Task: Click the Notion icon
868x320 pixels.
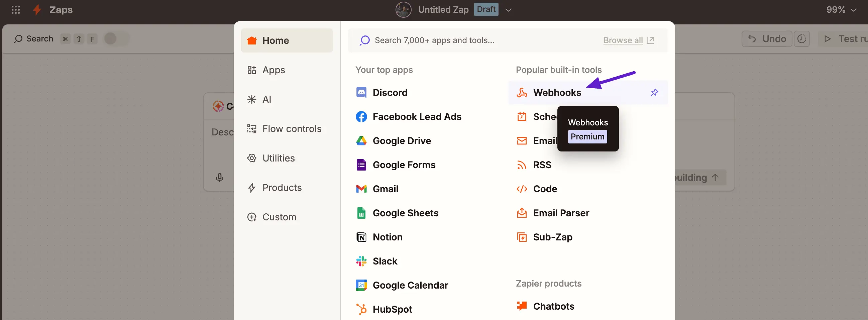Action: (361, 237)
